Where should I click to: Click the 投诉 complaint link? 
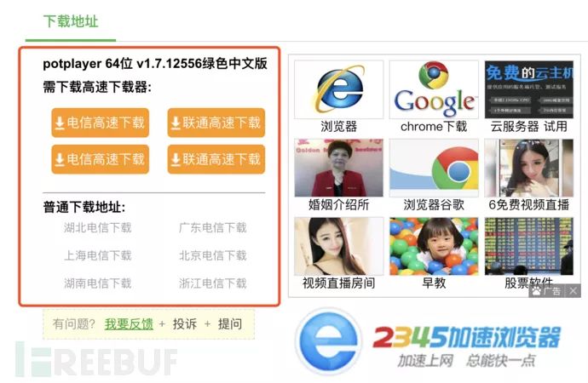pos(185,323)
